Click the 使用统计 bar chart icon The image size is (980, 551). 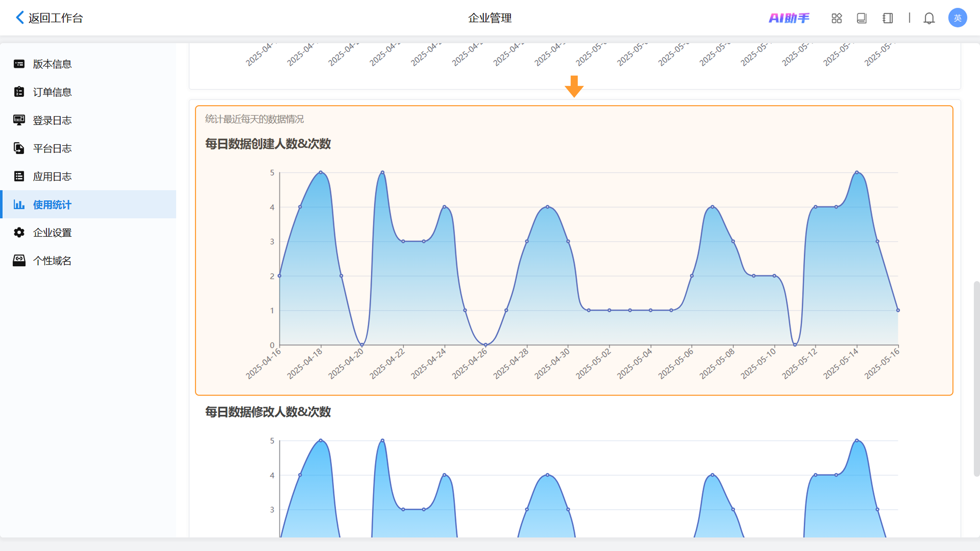[x=19, y=204]
